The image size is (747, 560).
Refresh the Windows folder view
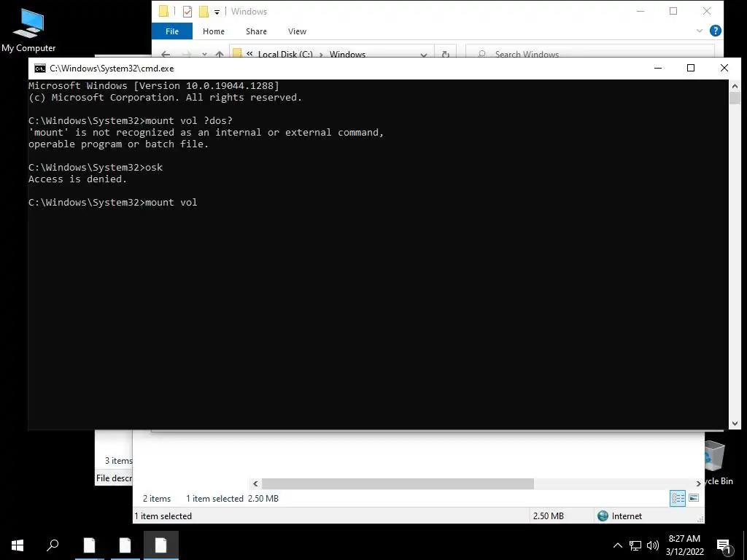click(x=446, y=54)
